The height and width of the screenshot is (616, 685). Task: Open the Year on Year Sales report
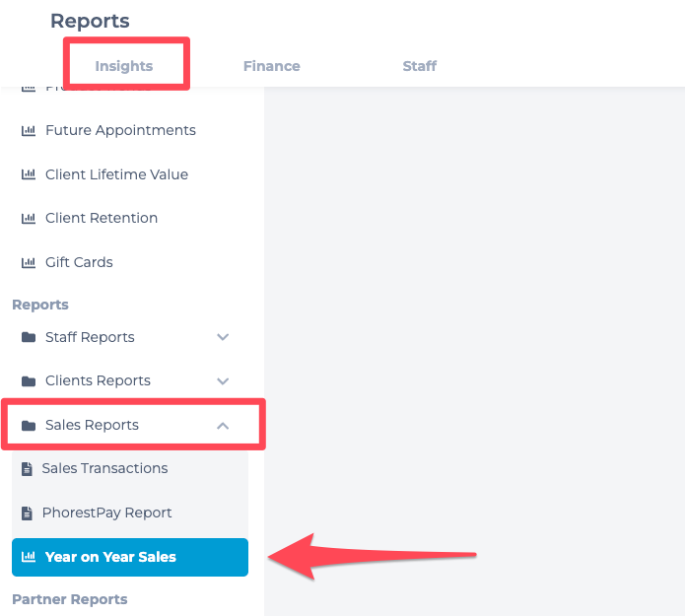pos(130,557)
